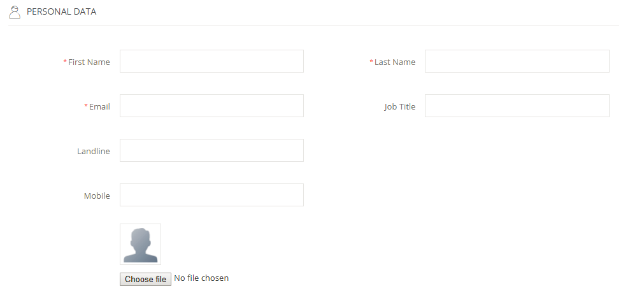Focus the First Name text field
Image resolution: width=644 pixels, height=300 pixels.
click(211, 61)
